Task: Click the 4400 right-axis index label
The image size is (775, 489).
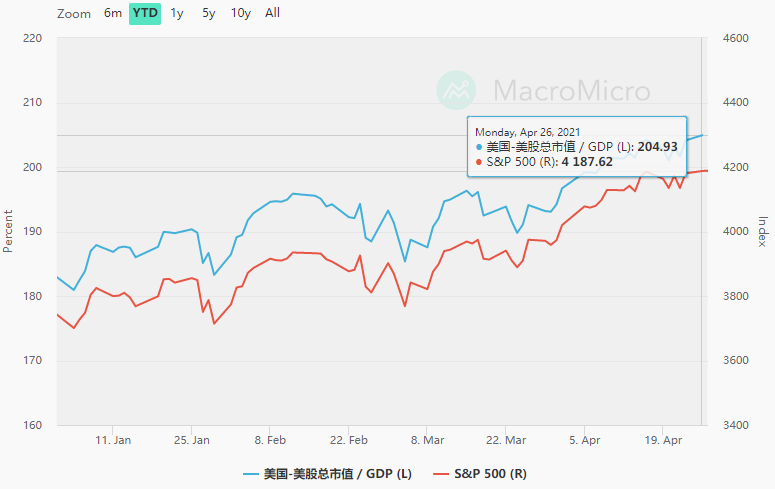Action: [734, 103]
